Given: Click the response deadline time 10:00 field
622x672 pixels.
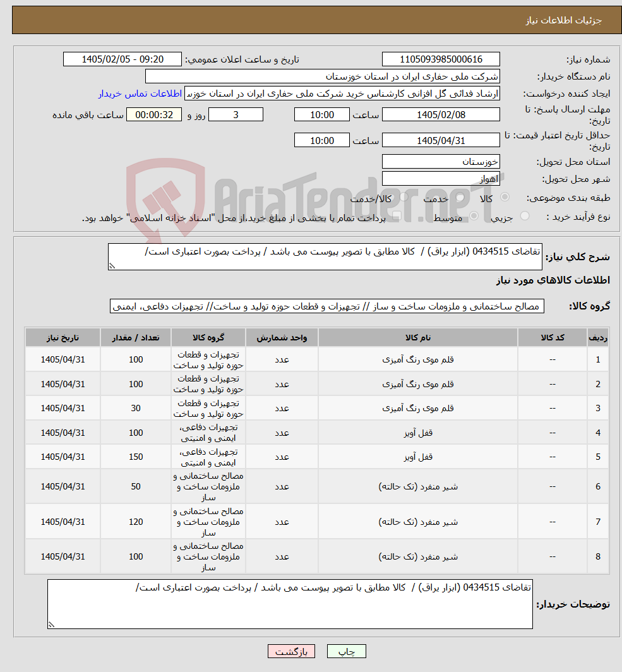Looking at the screenshot, I should coord(321,114).
